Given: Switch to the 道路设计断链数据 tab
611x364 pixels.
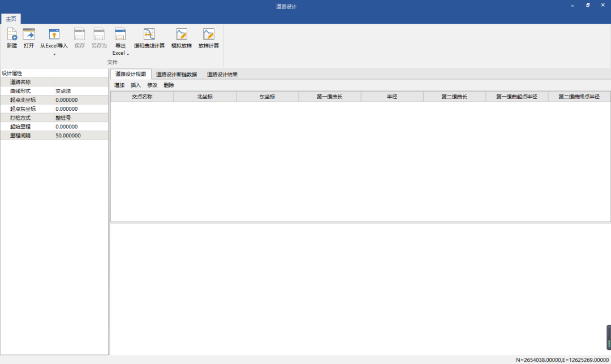Looking at the screenshot, I should coord(177,74).
